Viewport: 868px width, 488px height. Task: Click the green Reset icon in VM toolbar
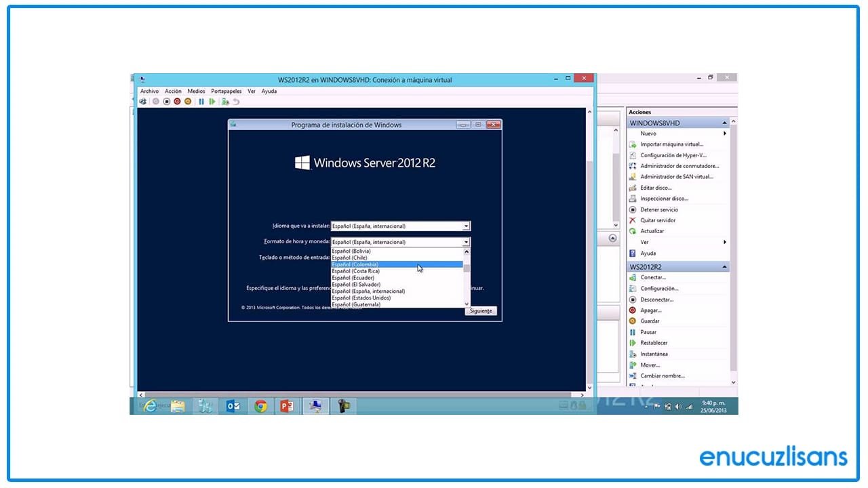pyautogui.click(x=212, y=102)
